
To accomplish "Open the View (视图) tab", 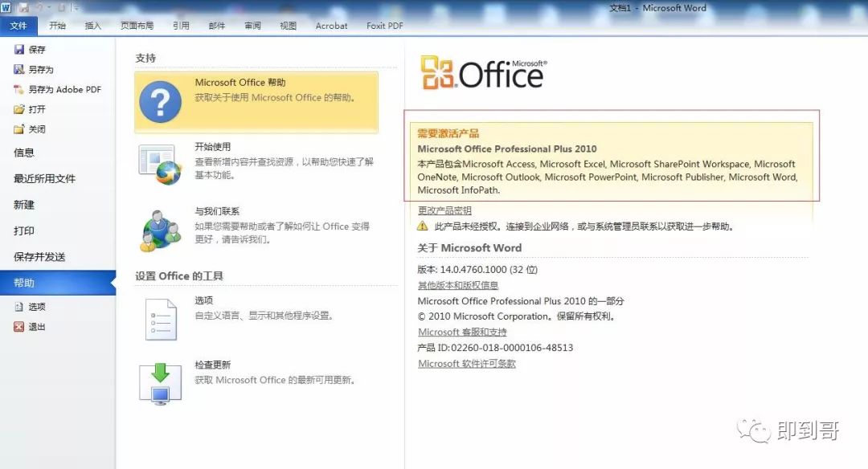I will 288,26.
